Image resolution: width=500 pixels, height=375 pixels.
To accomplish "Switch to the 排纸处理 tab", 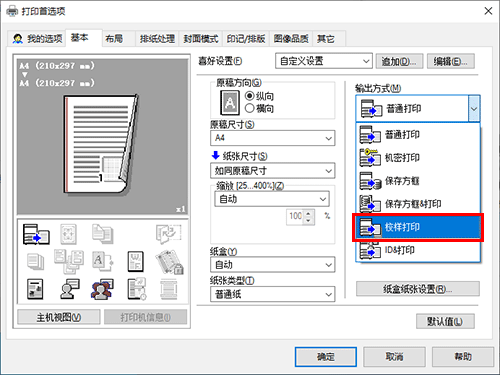I will pyautogui.click(x=157, y=39).
